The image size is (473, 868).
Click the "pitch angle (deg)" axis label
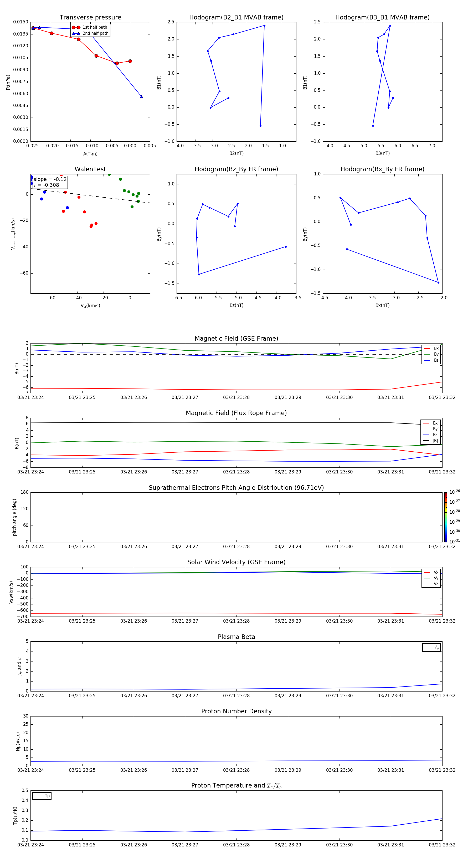click(x=14, y=517)
